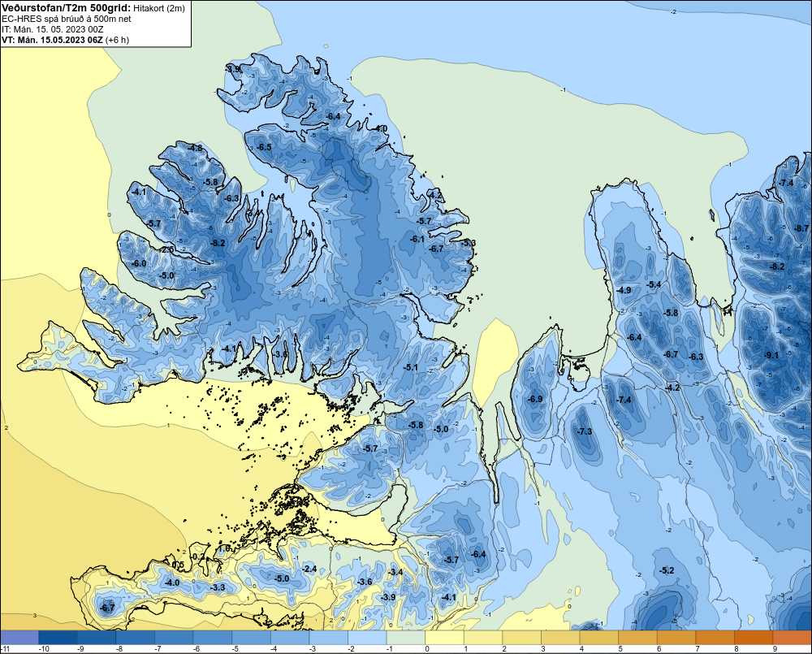Click the -4.8 temperature label on map

tap(195, 148)
